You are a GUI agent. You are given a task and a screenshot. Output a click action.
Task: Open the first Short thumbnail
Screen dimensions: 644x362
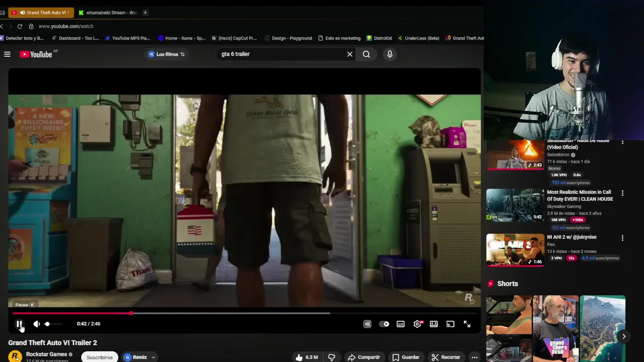coord(509,328)
